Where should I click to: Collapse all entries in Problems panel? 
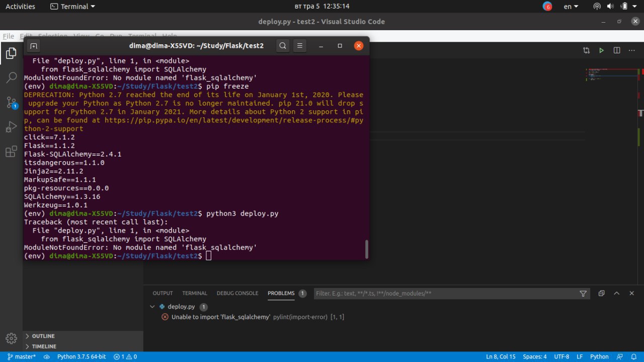tap(602, 293)
